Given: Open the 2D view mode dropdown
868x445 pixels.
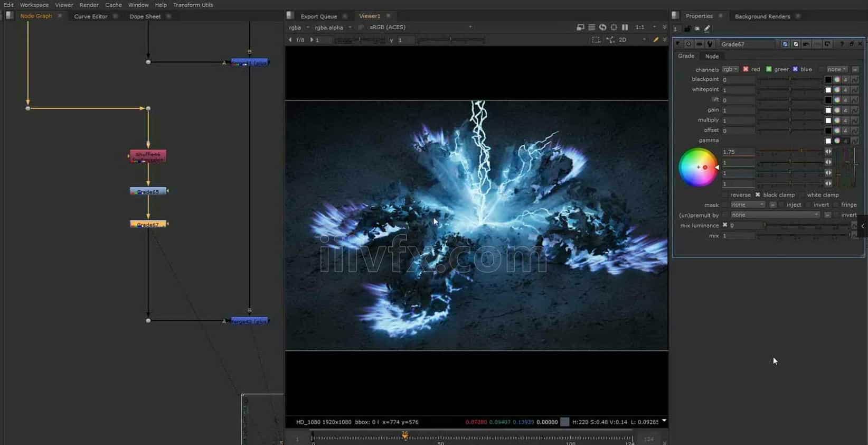Looking at the screenshot, I should [632, 40].
